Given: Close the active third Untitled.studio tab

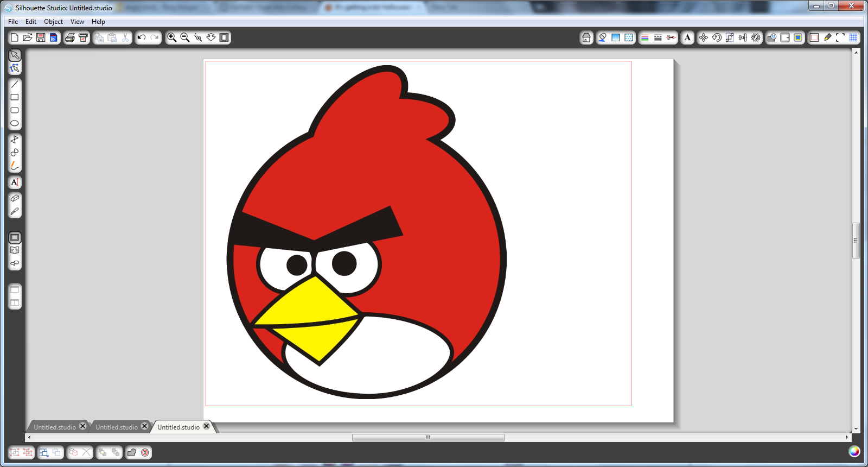Looking at the screenshot, I should [x=207, y=426].
